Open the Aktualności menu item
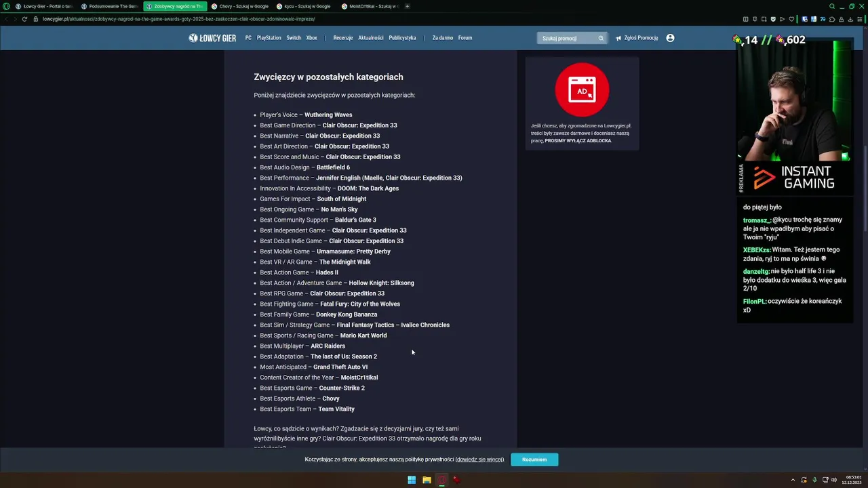Viewport: 868px width, 488px height. (x=371, y=38)
